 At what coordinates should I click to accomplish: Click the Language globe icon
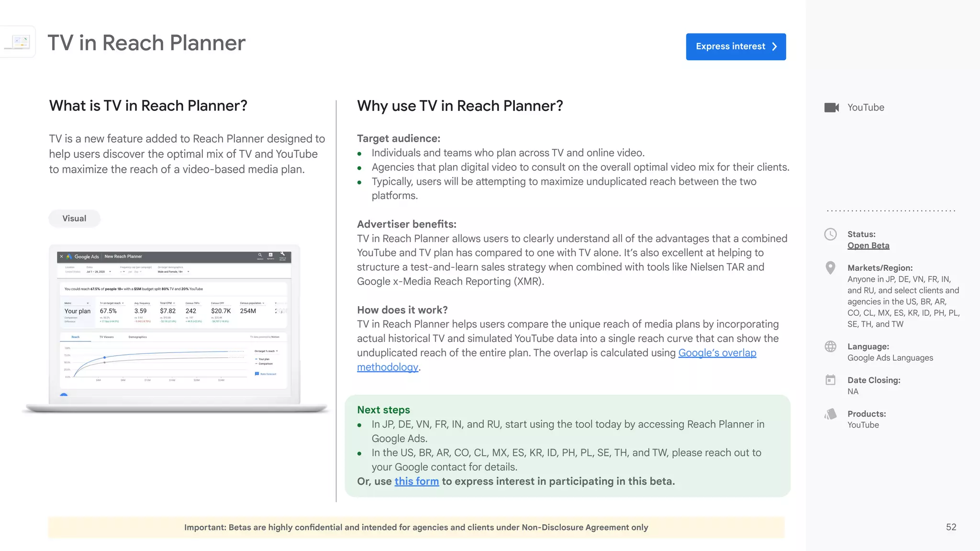(830, 347)
